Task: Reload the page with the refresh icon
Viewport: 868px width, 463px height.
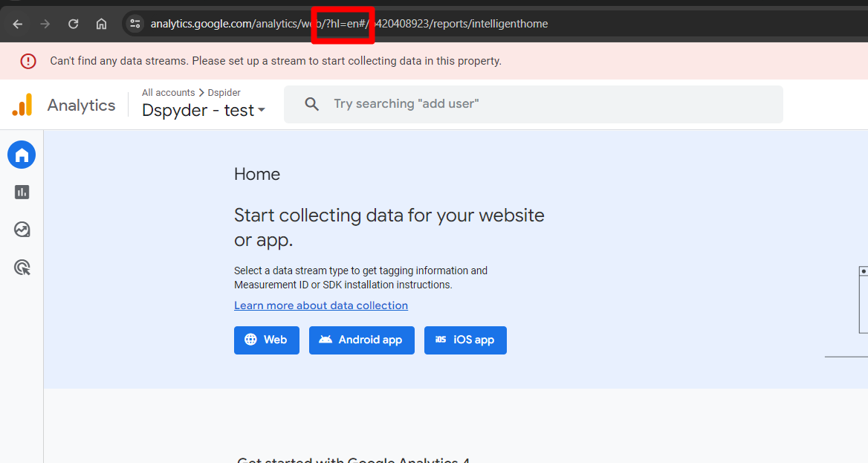Action: click(73, 24)
